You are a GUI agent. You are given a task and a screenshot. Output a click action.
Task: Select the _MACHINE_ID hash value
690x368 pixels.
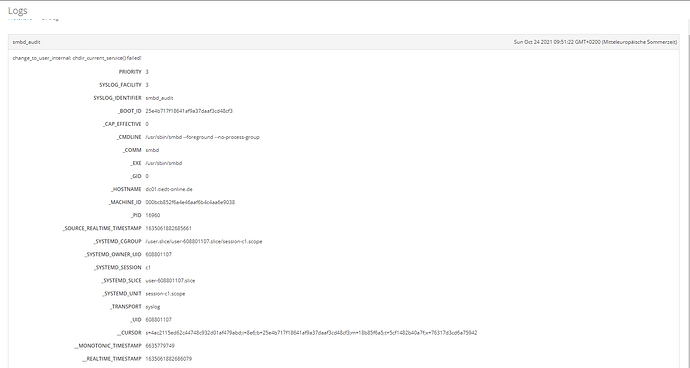(190, 202)
